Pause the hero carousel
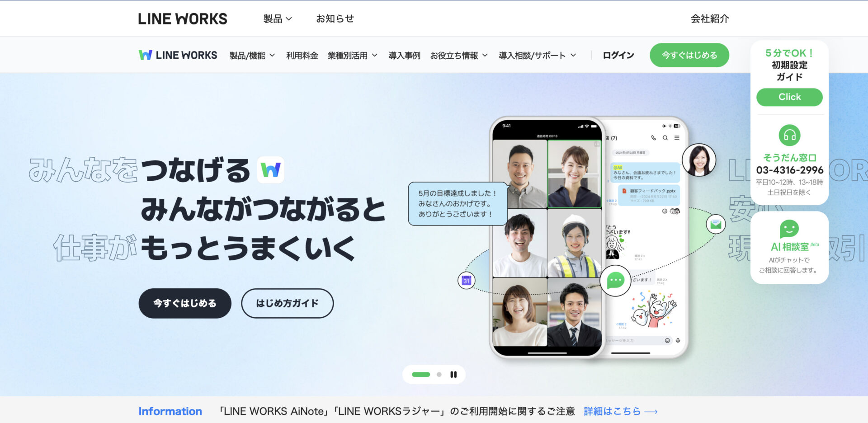This screenshot has height=423, width=868. pyautogui.click(x=453, y=374)
